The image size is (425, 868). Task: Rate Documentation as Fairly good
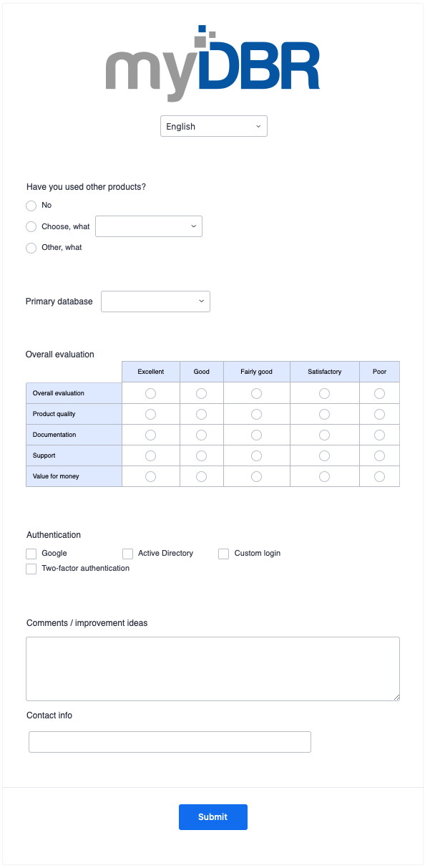coord(256,435)
